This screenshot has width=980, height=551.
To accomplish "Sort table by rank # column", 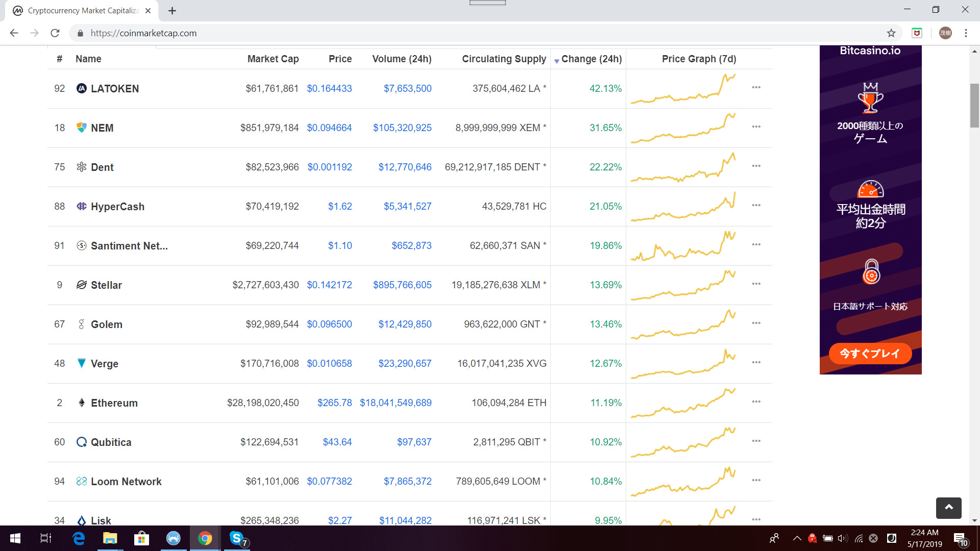I will click(60, 59).
